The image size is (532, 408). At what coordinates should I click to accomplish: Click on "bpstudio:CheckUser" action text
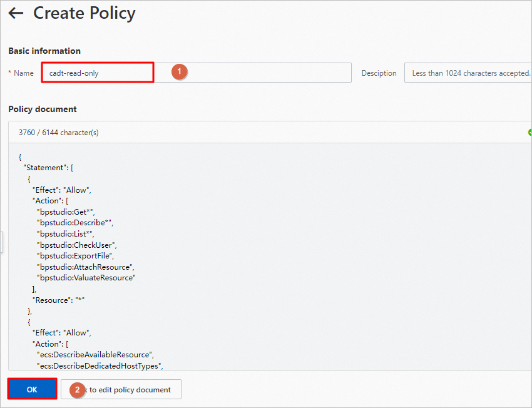click(x=76, y=245)
